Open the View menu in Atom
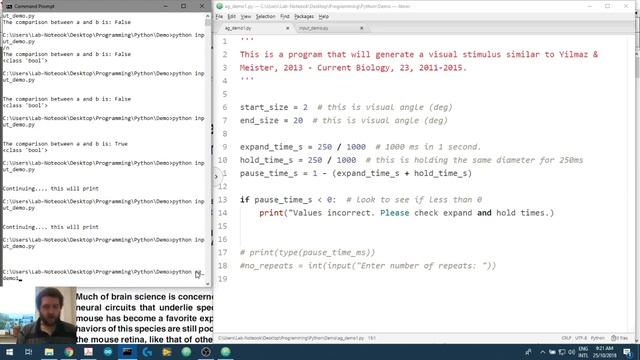Screen dimensions: 640x360 click(x=245, y=17)
